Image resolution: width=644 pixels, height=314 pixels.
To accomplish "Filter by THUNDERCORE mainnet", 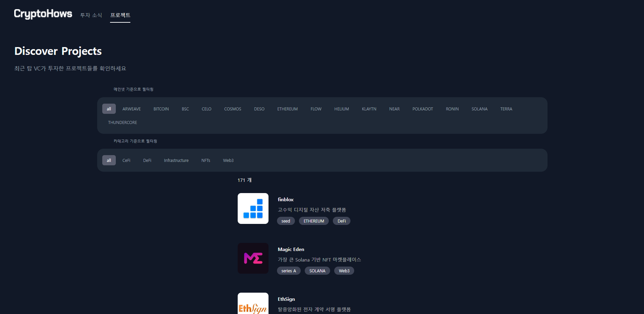I will pos(123,122).
